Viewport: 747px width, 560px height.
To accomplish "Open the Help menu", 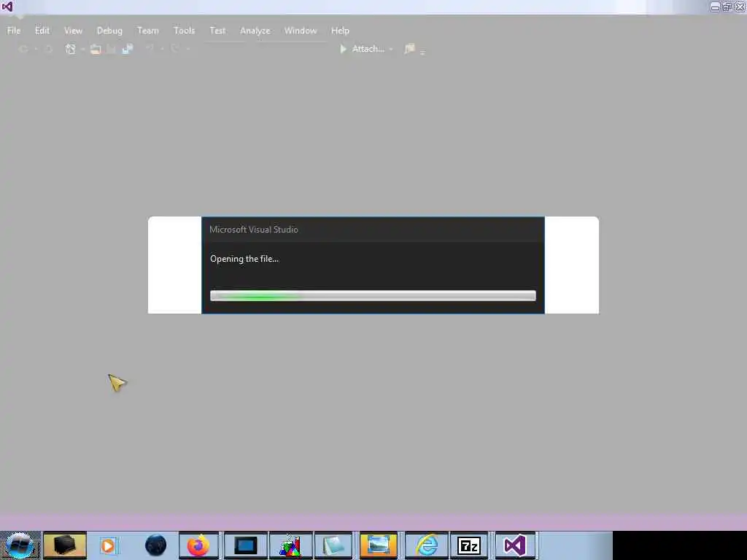I will coord(340,31).
